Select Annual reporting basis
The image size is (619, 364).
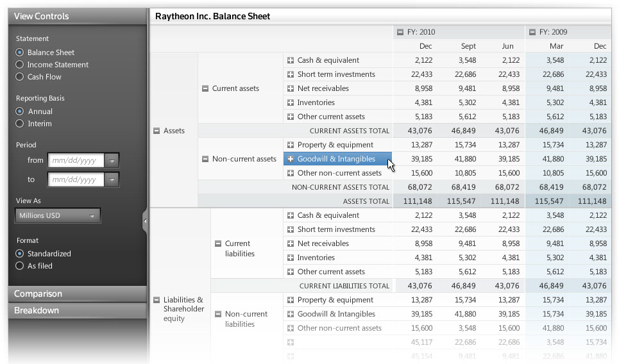(19, 112)
